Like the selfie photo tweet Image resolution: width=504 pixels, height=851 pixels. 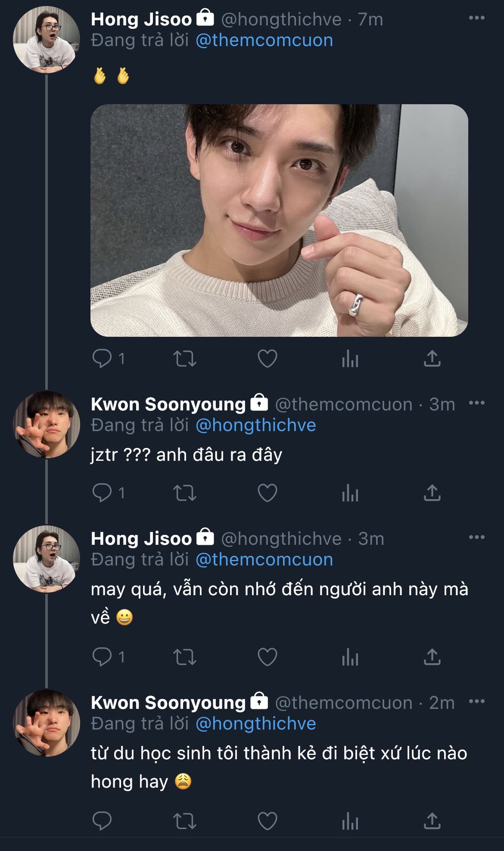pos(267,359)
